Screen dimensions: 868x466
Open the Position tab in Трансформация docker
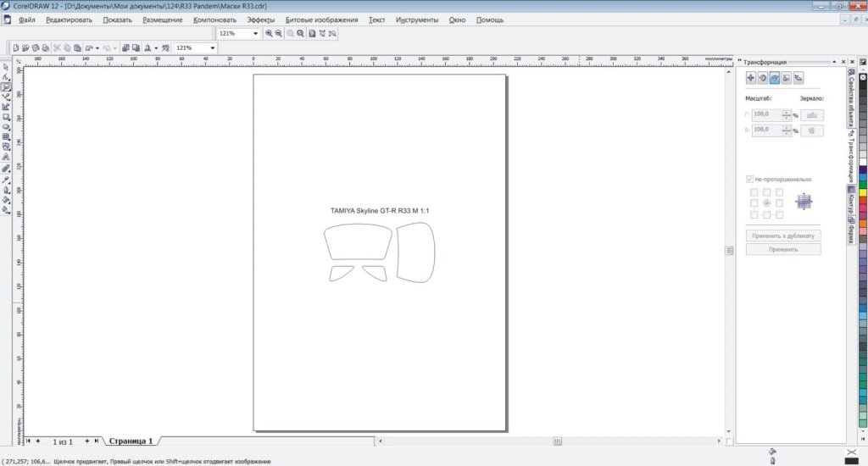pos(751,78)
